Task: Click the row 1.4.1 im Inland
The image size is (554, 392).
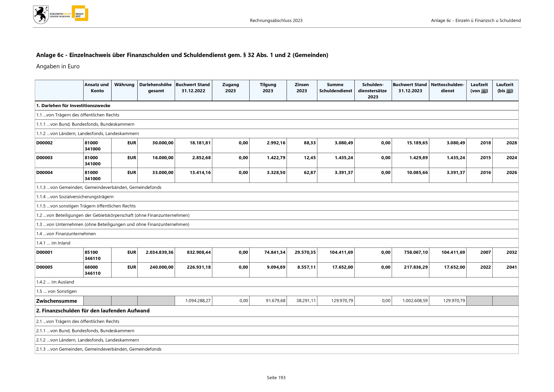Action: point(53,243)
